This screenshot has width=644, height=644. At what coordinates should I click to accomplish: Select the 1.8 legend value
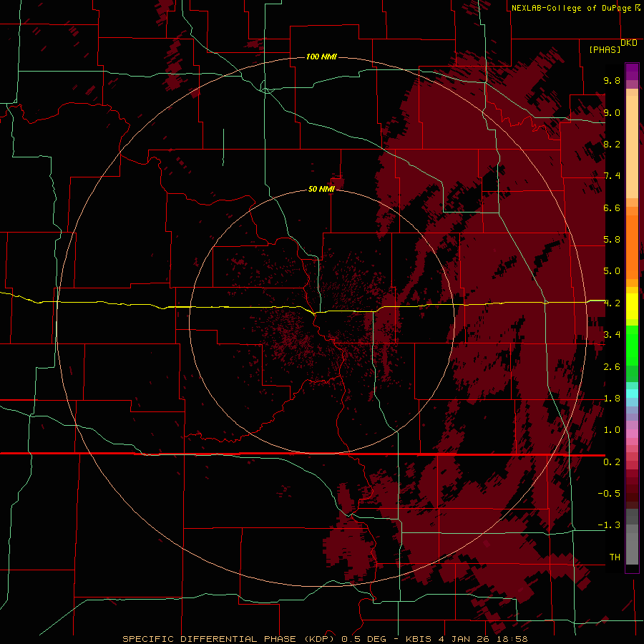[x=612, y=399]
